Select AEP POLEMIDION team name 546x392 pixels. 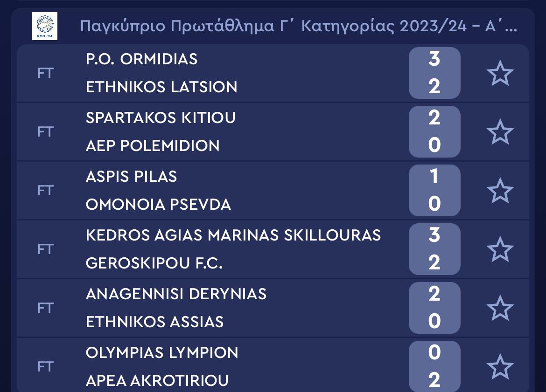(153, 146)
